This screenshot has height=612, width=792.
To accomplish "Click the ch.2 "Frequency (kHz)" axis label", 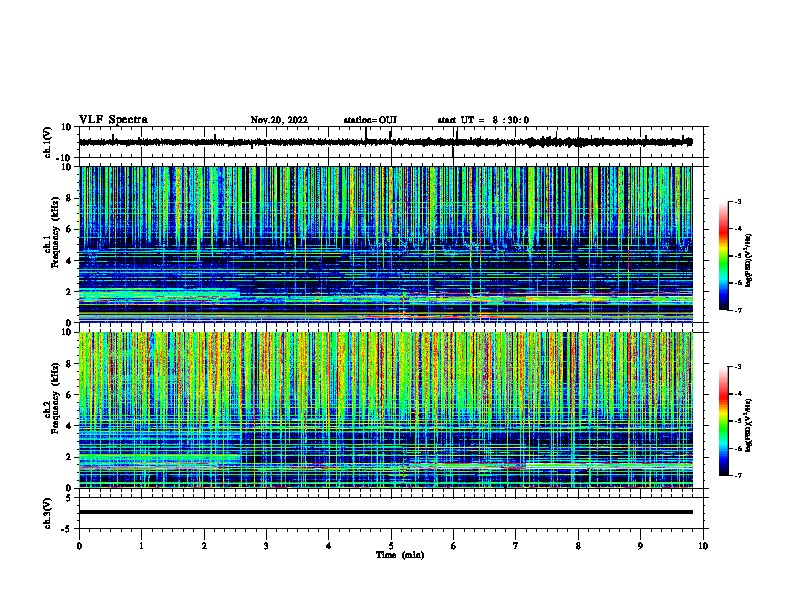I will pyautogui.click(x=55, y=398).
